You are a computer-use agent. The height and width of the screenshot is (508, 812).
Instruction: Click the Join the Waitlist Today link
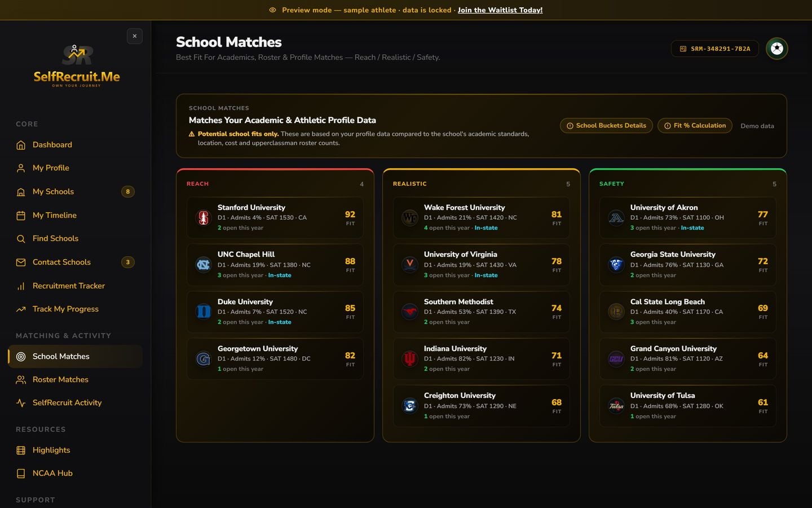500,10
